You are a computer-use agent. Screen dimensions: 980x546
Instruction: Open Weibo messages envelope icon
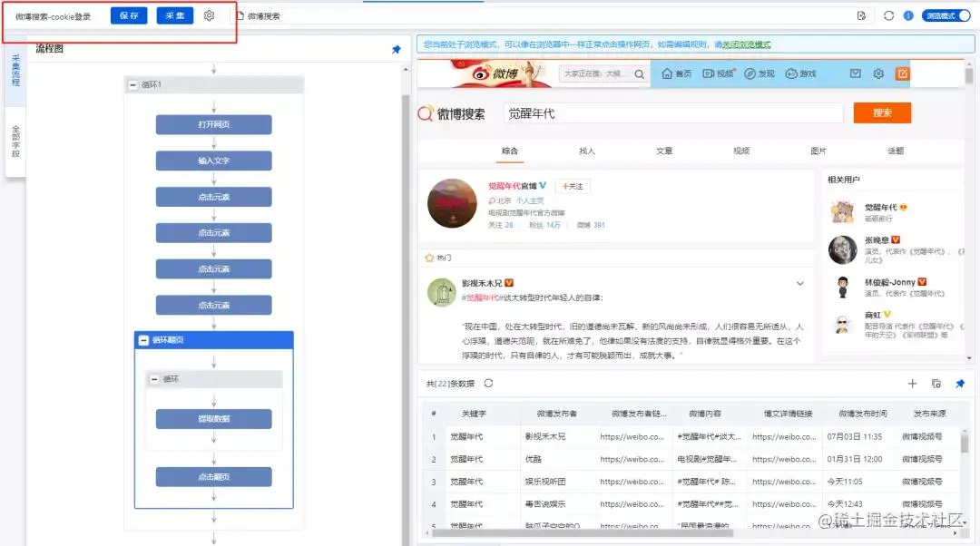click(855, 73)
